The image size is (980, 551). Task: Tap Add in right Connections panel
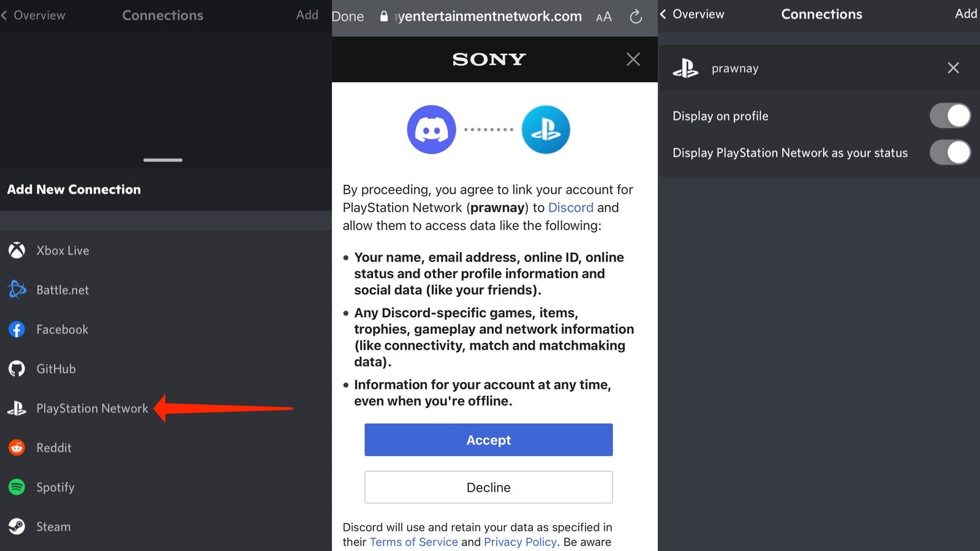[967, 13]
